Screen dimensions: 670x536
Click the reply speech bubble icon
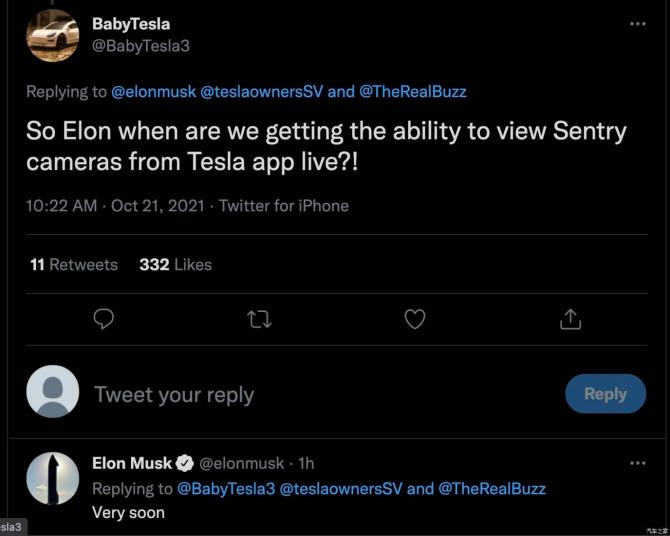[103, 319]
